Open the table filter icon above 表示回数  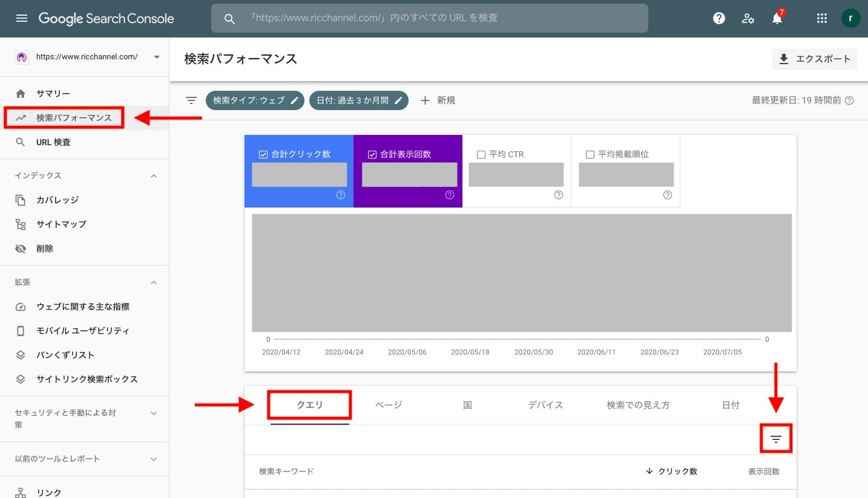[776, 439]
